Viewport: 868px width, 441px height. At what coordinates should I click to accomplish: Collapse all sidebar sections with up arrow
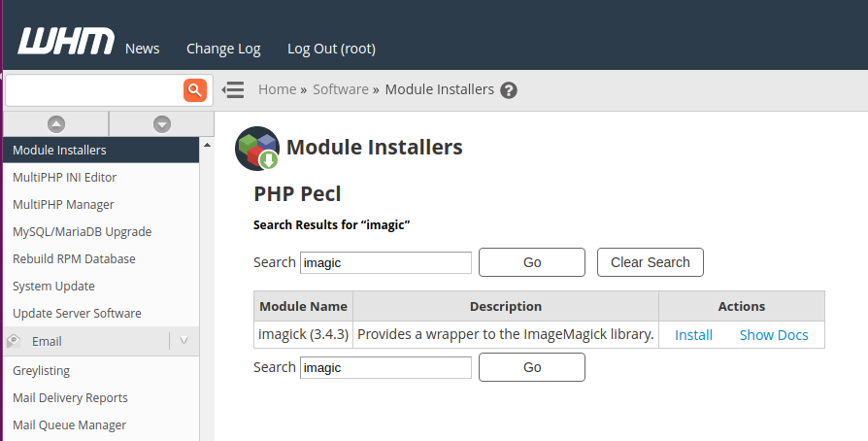[56, 123]
